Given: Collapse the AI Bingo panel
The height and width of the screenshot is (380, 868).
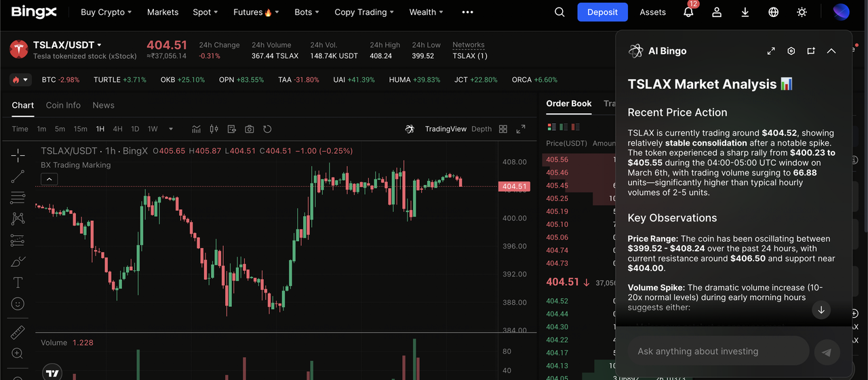Looking at the screenshot, I should (831, 51).
